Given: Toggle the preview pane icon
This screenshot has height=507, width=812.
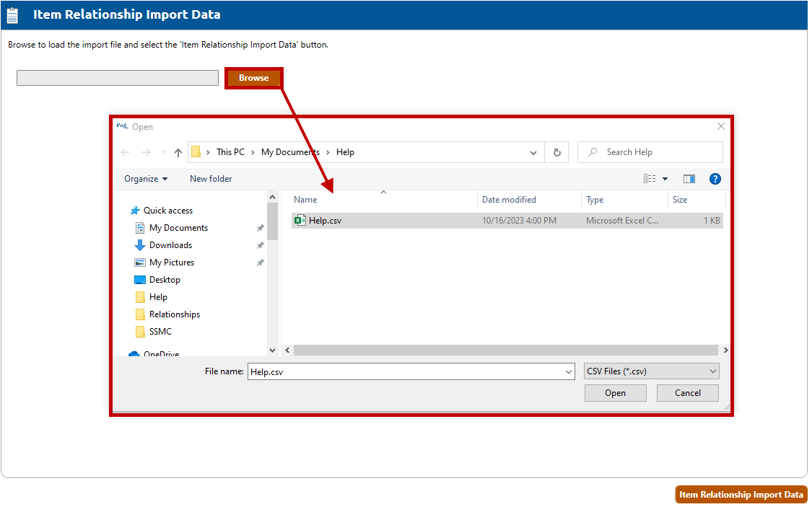Looking at the screenshot, I should pyautogui.click(x=689, y=179).
